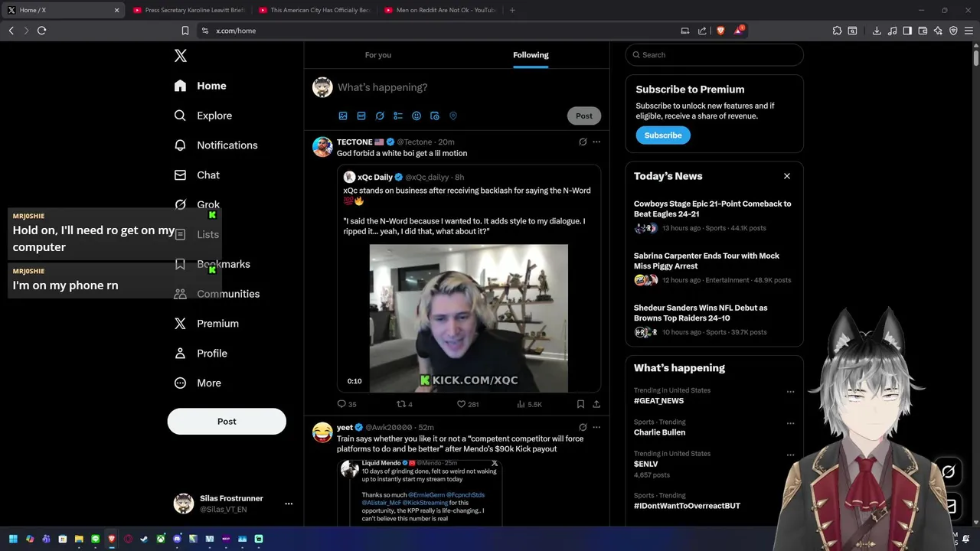Click the large white Post button in sidebar
The width and height of the screenshot is (980, 551).
(227, 422)
